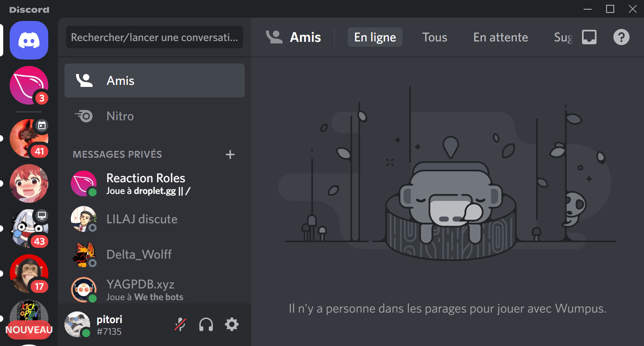
Task: Open pink leaf server with 3 notifications
Action: [x=29, y=85]
